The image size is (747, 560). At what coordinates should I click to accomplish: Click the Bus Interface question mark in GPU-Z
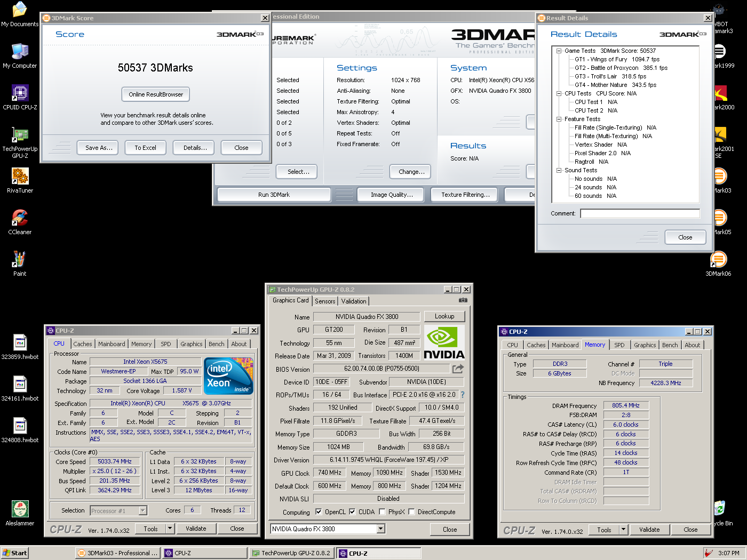pos(463,395)
